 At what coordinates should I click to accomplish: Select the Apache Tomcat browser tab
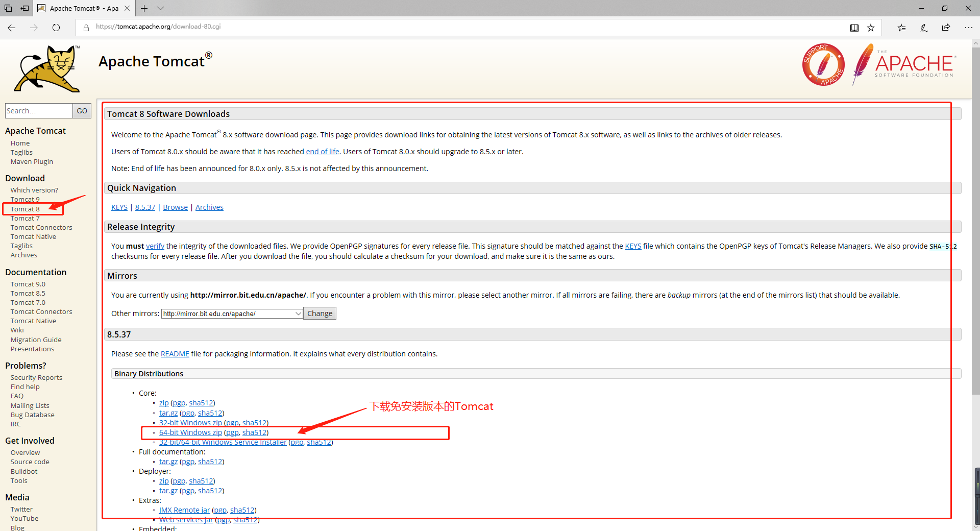[84, 8]
